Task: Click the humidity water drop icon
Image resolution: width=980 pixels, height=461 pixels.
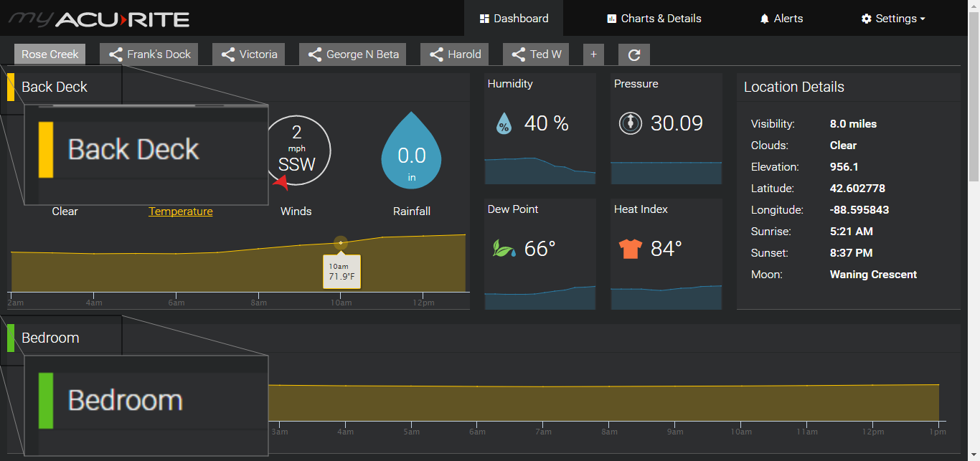Action: click(504, 124)
